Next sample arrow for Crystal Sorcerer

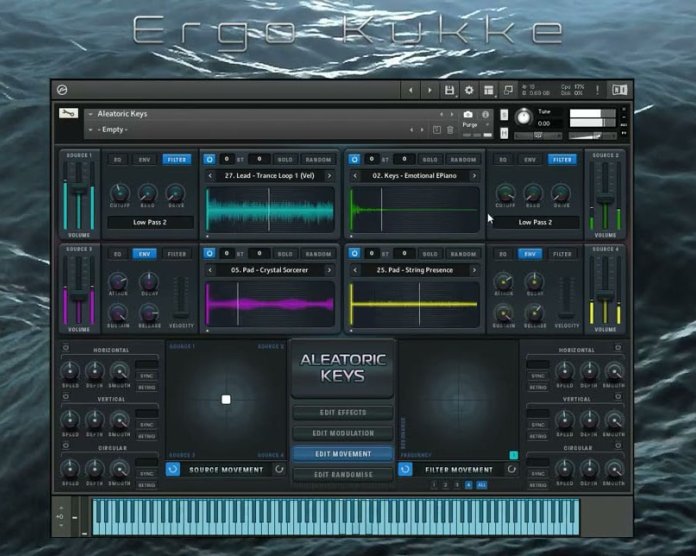(329, 270)
